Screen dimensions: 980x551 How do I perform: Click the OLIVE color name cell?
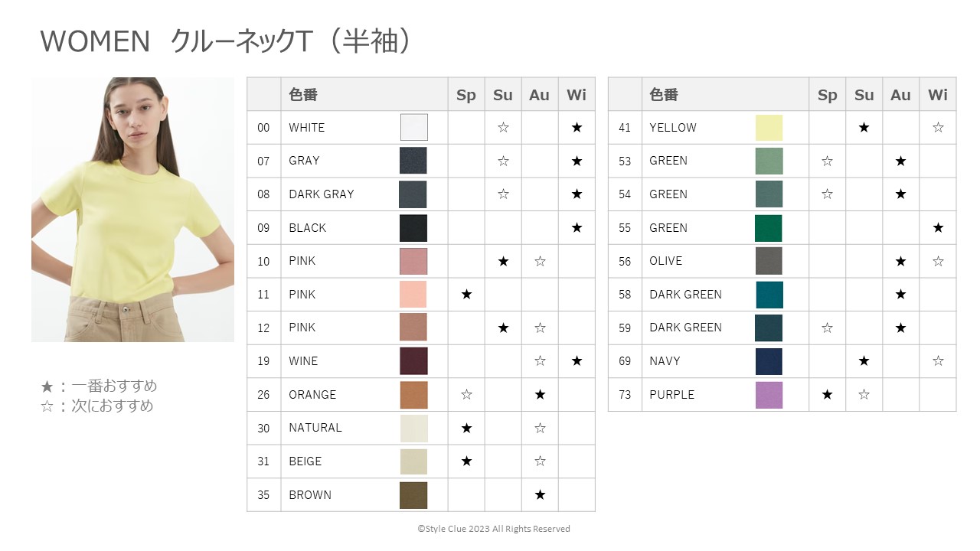point(725,261)
